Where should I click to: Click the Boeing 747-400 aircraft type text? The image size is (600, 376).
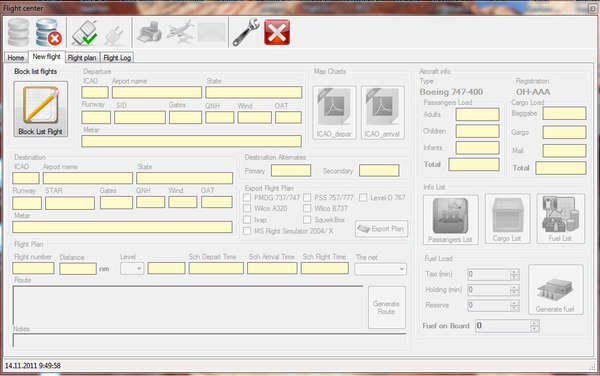coord(451,92)
